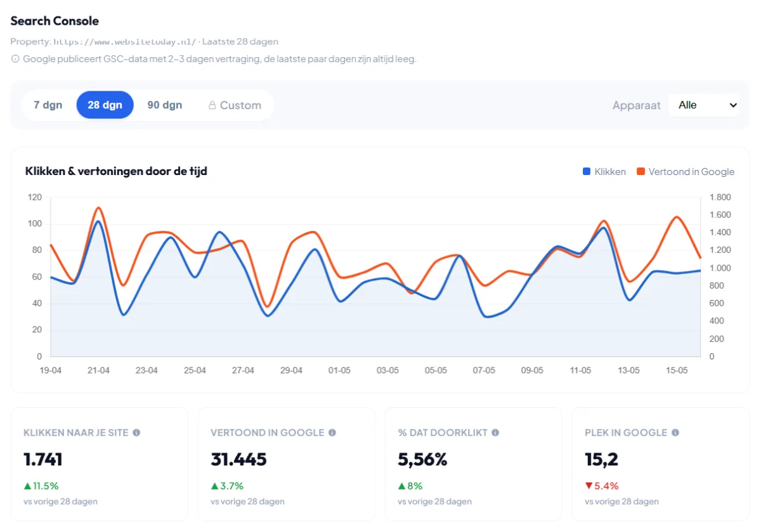The image size is (761, 532).
Task: Click the 01-05 x-axis date label
Action: [x=339, y=370]
